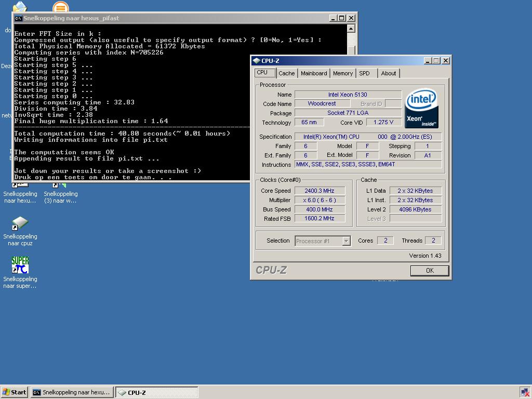Click the Package value Socket 771 LGA
The height and width of the screenshot is (399, 532).
click(348, 113)
